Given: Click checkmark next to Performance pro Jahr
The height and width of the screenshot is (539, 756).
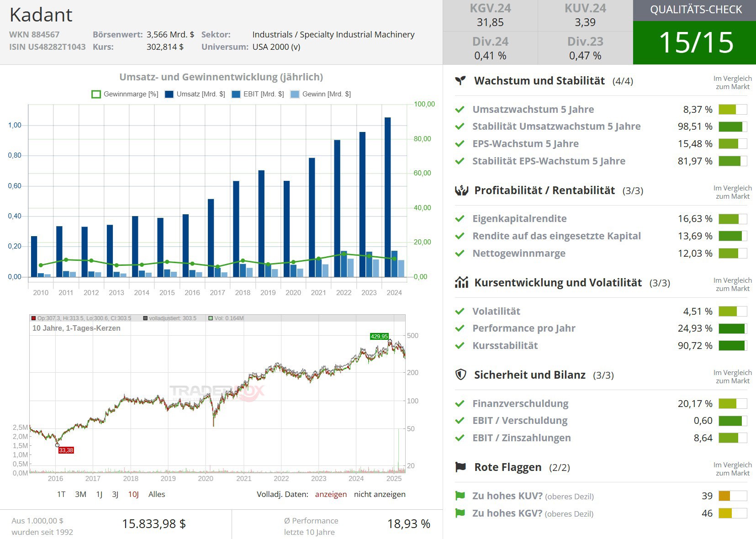Looking at the screenshot, I should [460, 328].
